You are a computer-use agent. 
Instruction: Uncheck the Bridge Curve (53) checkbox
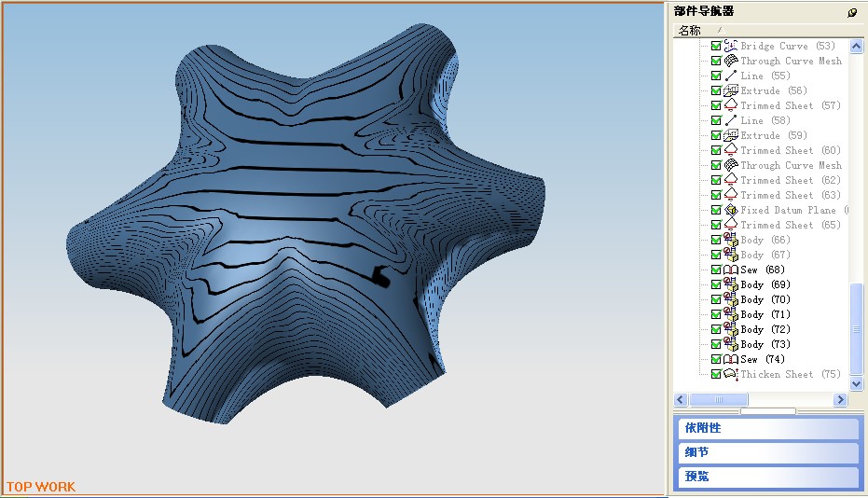pyautogui.click(x=716, y=46)
